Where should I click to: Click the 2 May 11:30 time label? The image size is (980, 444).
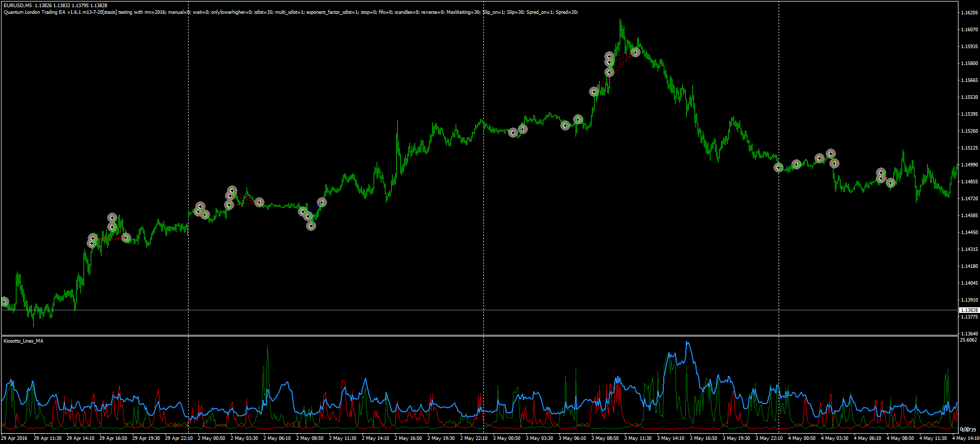click(342, 438)
